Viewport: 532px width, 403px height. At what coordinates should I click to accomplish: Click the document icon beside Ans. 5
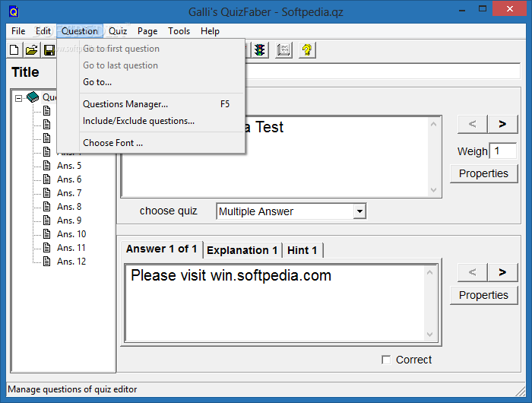pos(47,166)
